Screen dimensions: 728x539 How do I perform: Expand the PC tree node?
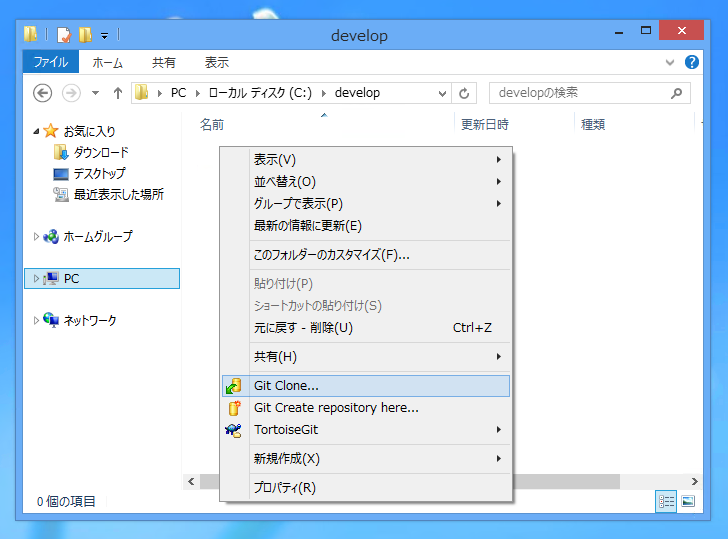pyautogui.click(x=36, y=279)
